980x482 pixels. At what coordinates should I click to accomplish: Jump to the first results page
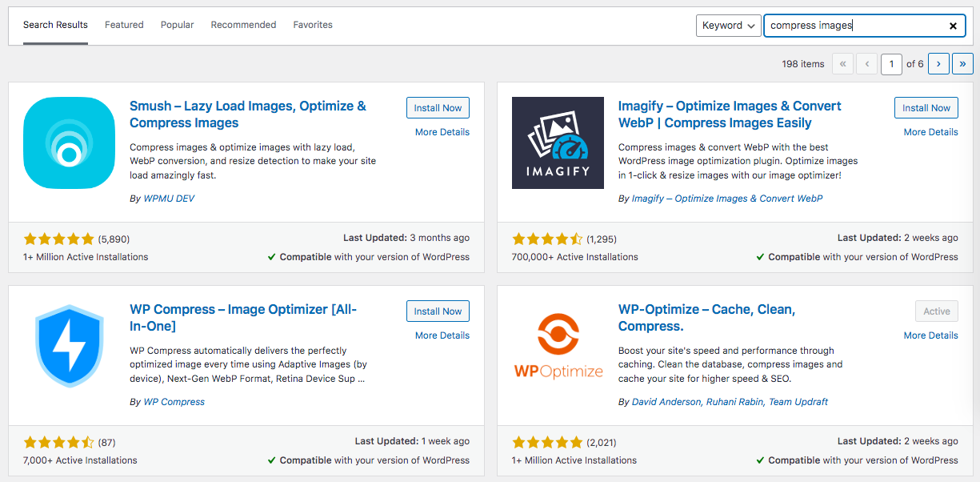point(842,63)
